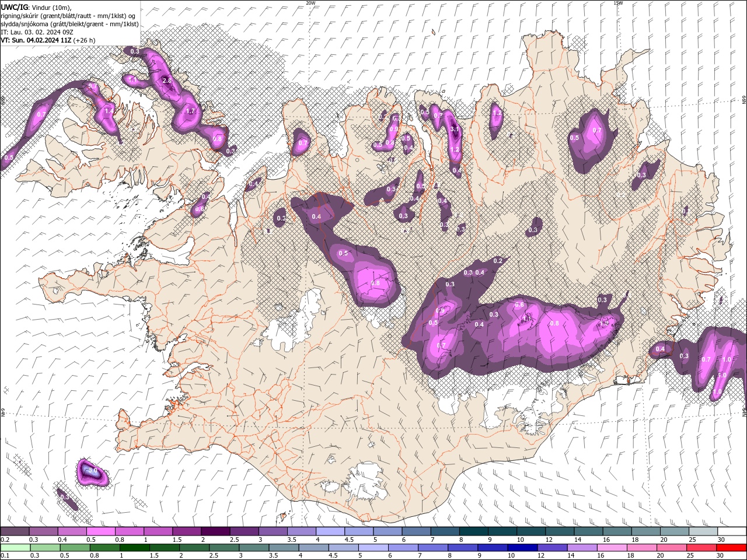Click the "15W" longitude label
Screen dimensions: 747x560
[x=618, y=3]
